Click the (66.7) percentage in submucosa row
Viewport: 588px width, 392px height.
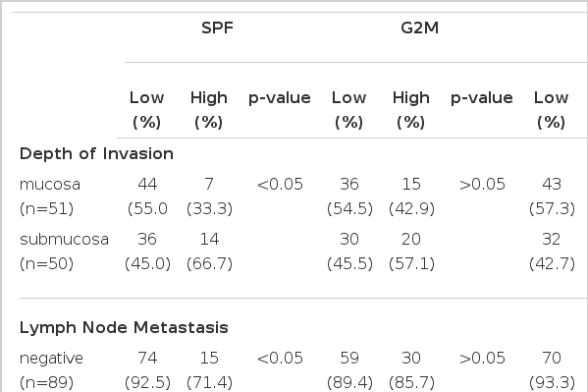(209, 263)
